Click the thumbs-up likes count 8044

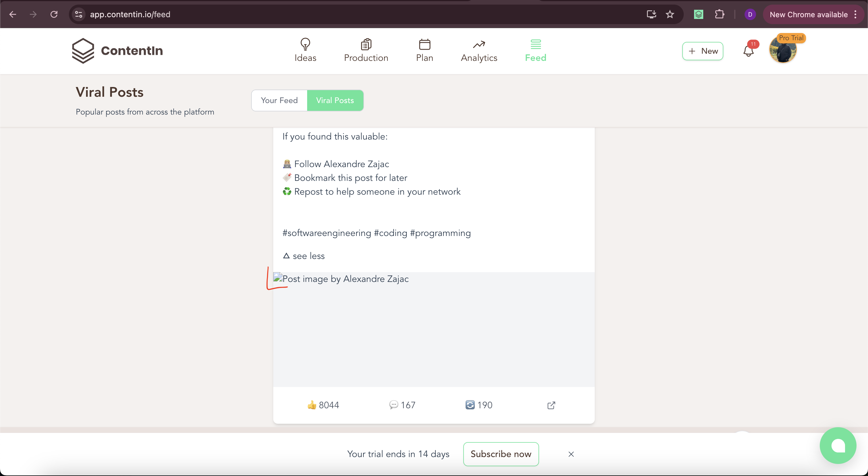(323, 405)
